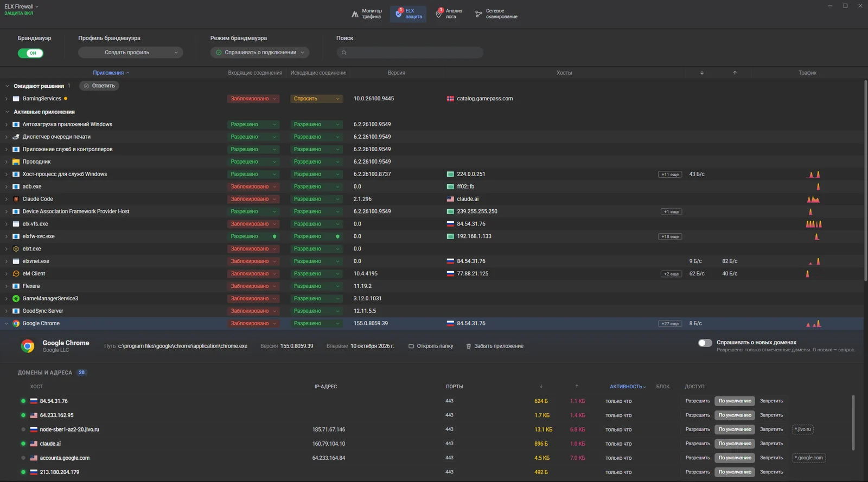
Task: Open the network scanning tab
Action: click(x=496, y=14)
